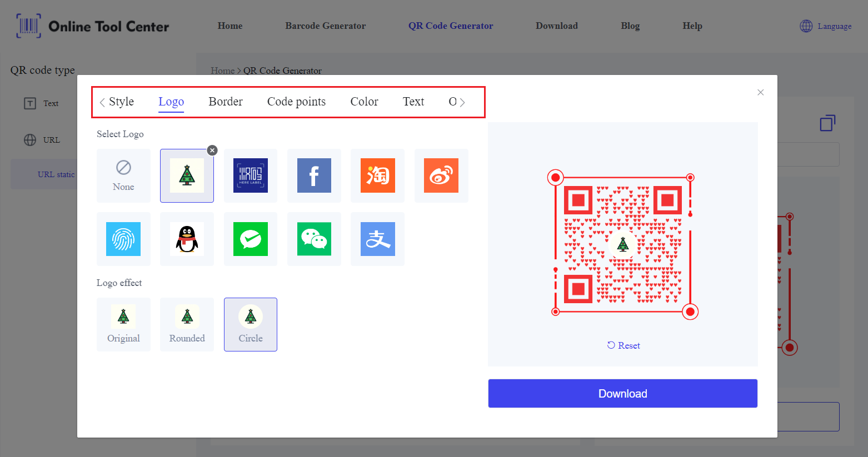Viewport: 868px width, 457px height.
Task: Switch to the Style tab
Action: point(121,102)
